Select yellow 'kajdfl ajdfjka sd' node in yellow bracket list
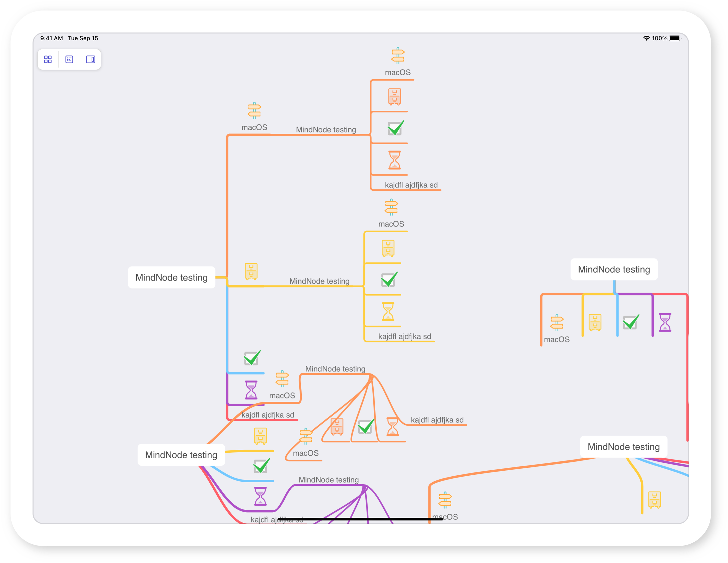728x563 pixels. [404, 336]
